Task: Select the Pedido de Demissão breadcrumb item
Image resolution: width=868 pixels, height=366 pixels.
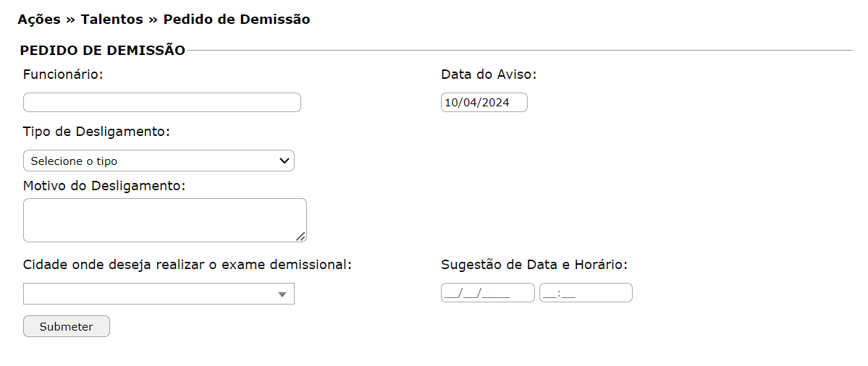Action: pos(237,20)
